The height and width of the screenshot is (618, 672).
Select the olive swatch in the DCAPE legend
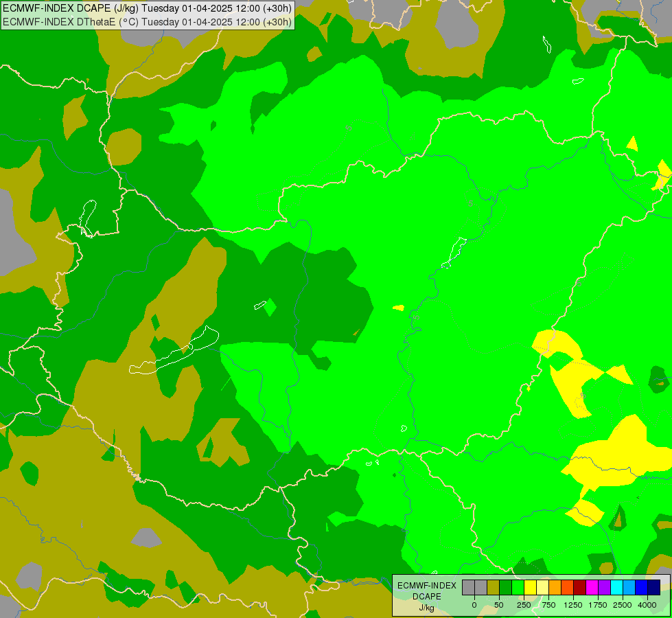coord(494,587)
